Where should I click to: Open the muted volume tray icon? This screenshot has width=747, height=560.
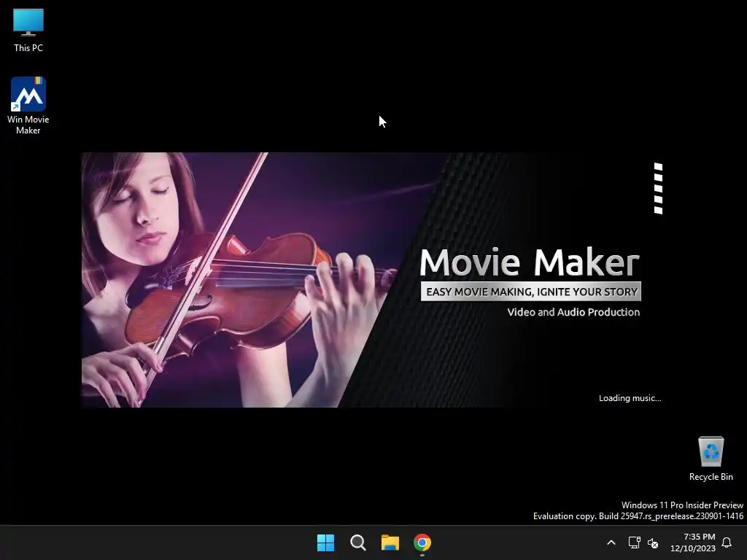tap(653, 542)
